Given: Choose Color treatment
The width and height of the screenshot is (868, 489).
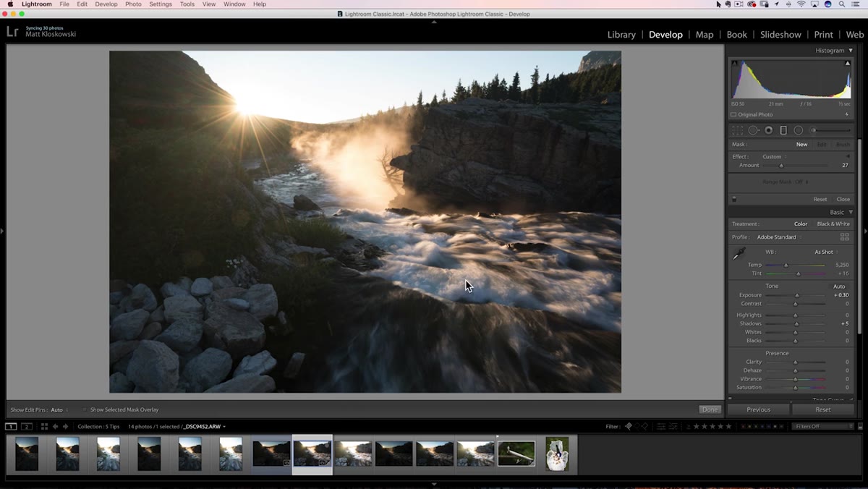Looking at the screenshot, I should (801, 224).
